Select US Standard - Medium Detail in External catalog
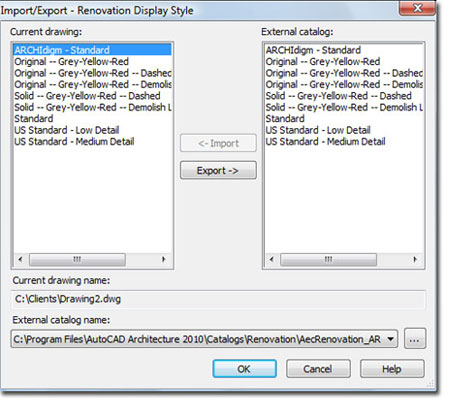 [325, 142]
